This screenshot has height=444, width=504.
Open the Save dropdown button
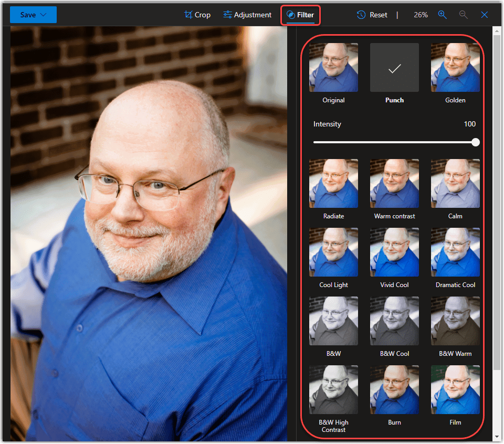(33, 15)
